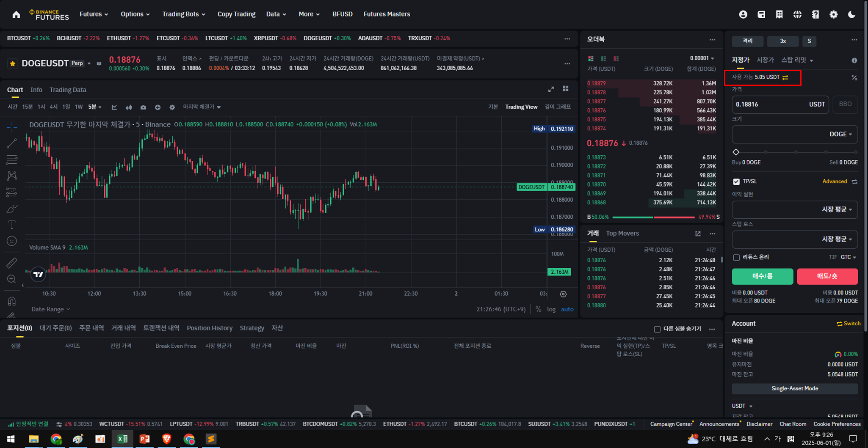868x448 pixels.
Task: Click the 매수/롱 buy button
Action: pos(762,276)
